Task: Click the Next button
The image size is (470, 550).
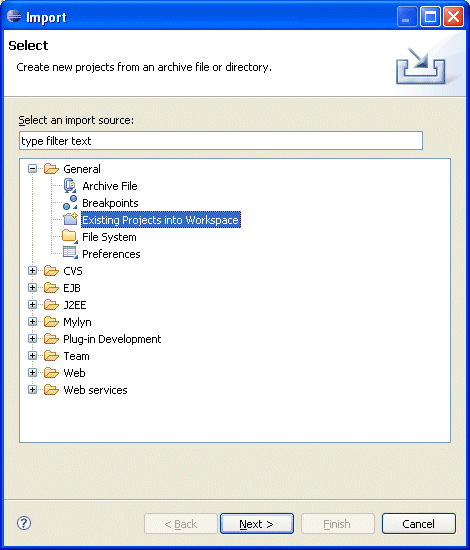Action: tap(257, 524)
